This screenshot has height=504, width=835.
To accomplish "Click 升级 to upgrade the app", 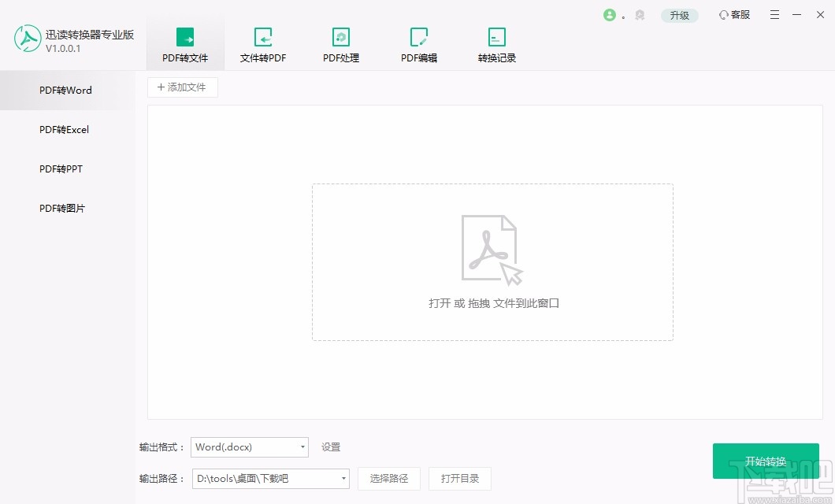I will (x=679, y=14).
